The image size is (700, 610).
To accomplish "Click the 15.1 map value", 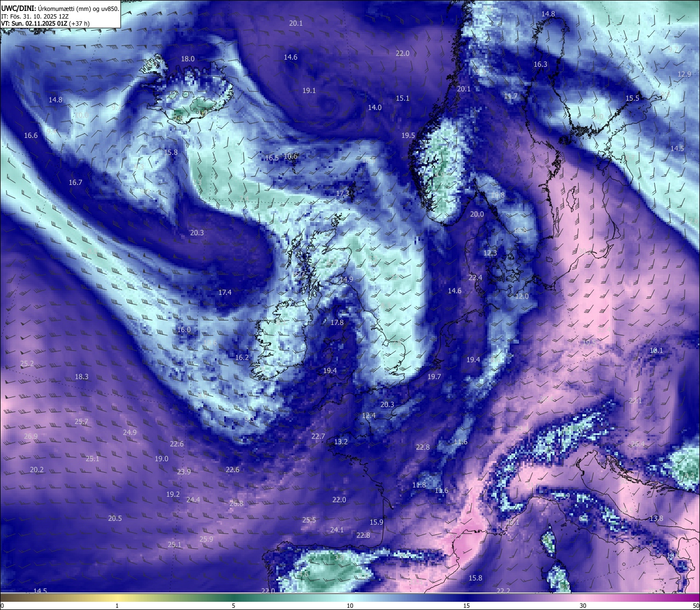I will [x=402, y=98].
